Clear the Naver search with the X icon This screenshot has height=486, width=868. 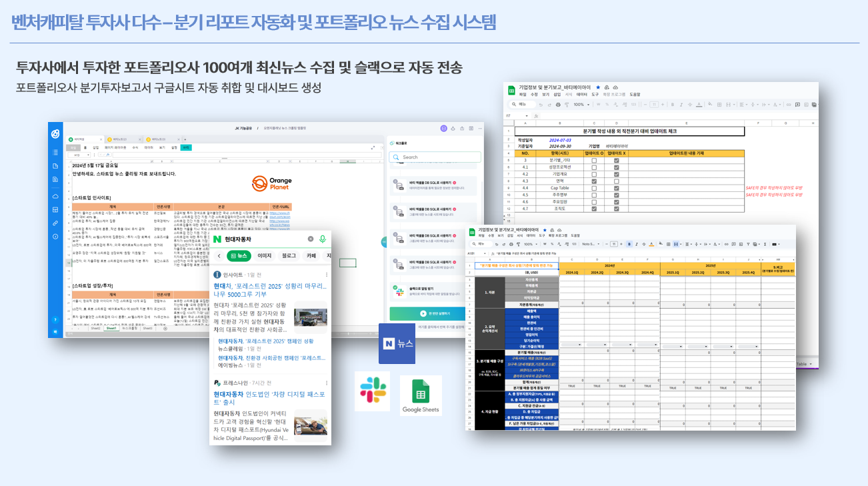click(310, 239)
